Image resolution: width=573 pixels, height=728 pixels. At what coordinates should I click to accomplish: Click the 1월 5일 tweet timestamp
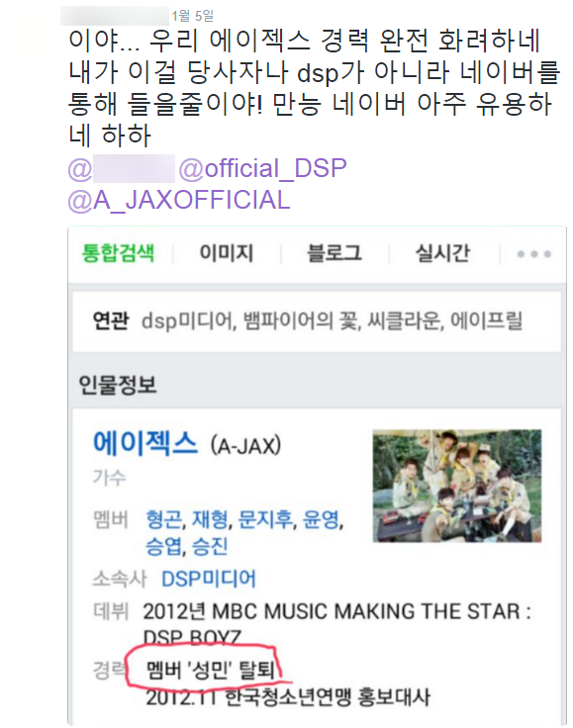point(193,16)
